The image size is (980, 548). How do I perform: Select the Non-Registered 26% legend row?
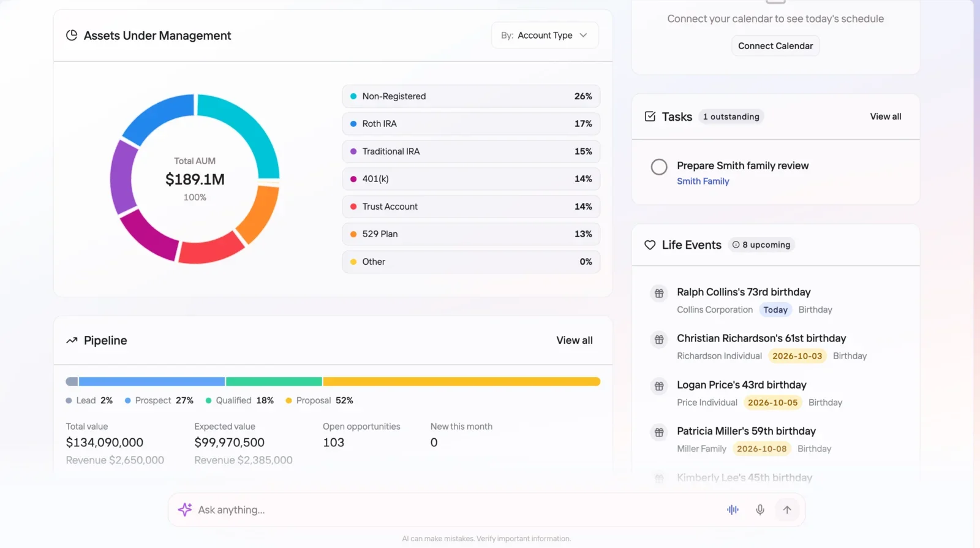pos(471,96)
